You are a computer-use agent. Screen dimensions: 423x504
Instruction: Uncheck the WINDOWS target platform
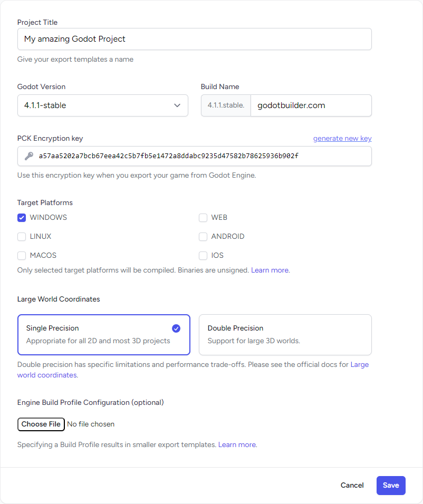(x=22, y=217)
